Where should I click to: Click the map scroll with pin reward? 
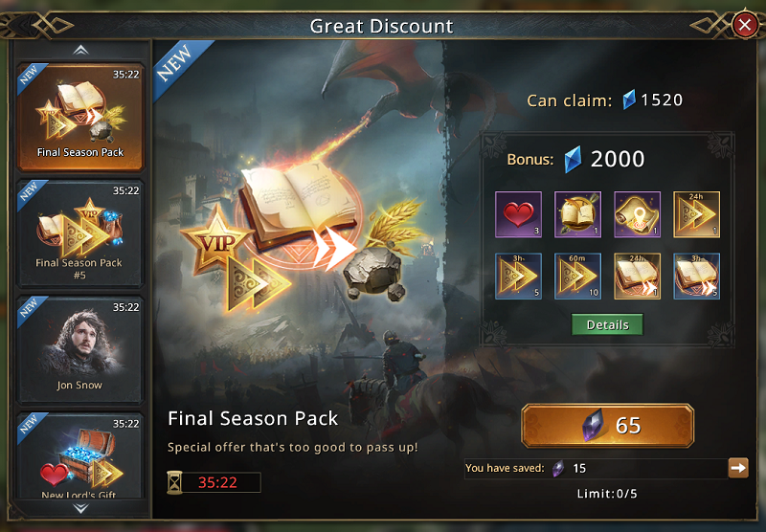point(637,214)
